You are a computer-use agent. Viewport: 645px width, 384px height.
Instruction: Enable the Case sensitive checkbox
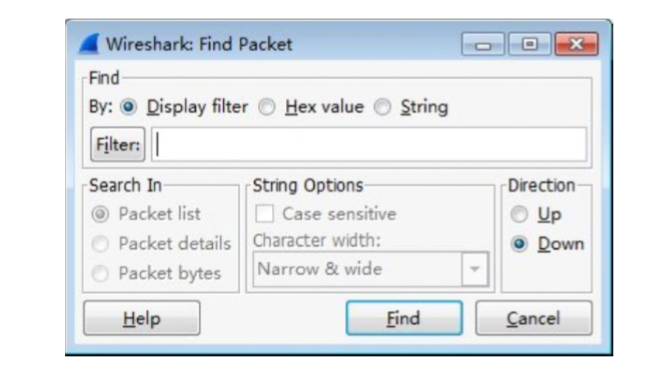[264, 214]
